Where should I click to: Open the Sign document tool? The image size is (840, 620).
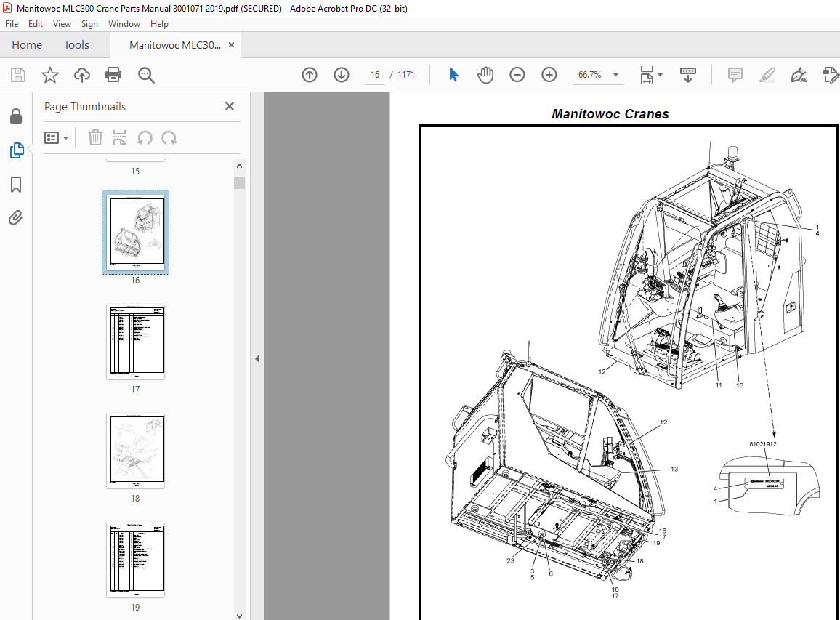pyautogui.click(x=799, y=75)
